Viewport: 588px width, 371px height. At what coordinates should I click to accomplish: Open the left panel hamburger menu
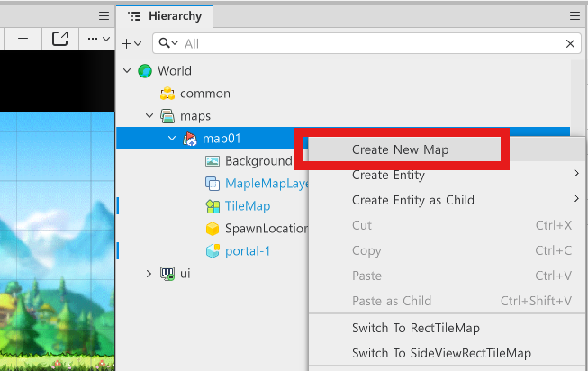pos(104,15)
